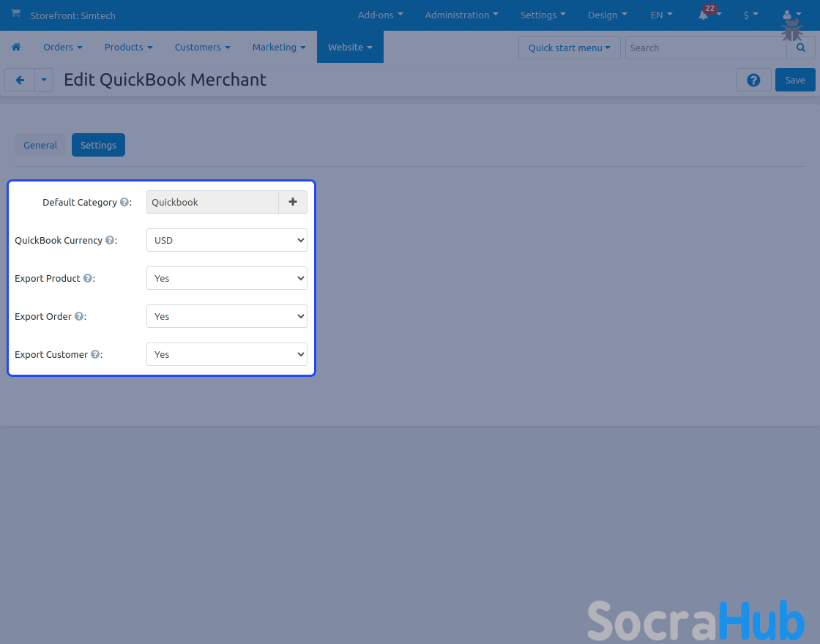820x644 pixels.
Task: Expand the caret next to back arrow
Action: tap(44, 80)
